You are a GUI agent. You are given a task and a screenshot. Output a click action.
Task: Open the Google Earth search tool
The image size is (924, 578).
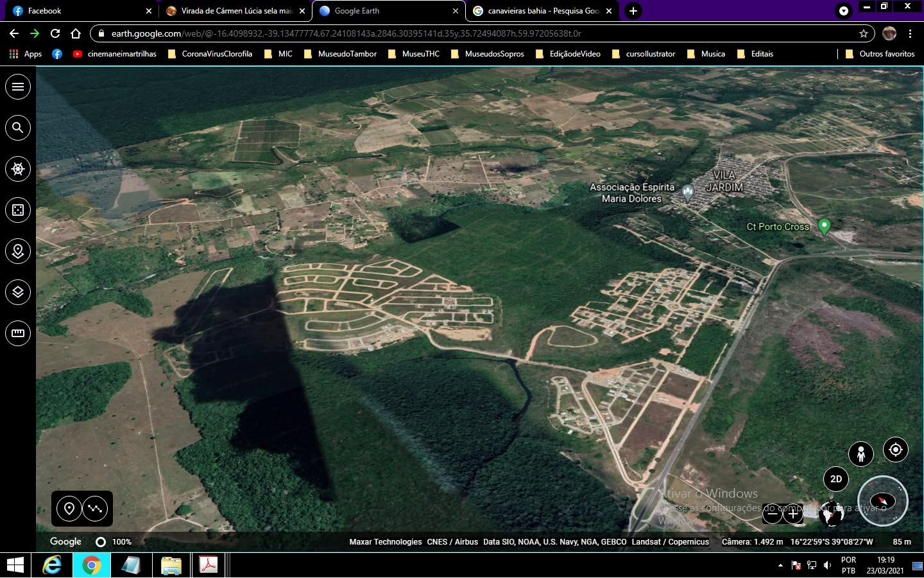point(18,128)
